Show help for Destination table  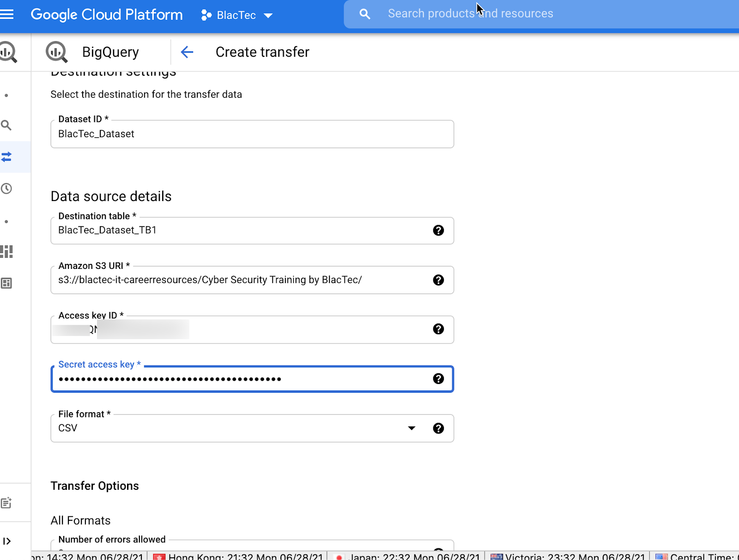[438, 230]
